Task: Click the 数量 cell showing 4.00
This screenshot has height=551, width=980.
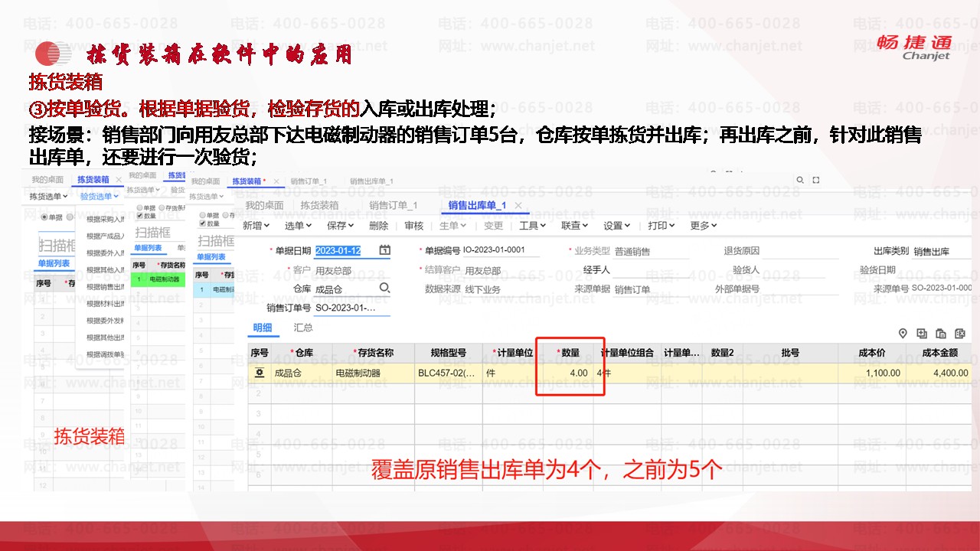Action: point(568,373)
